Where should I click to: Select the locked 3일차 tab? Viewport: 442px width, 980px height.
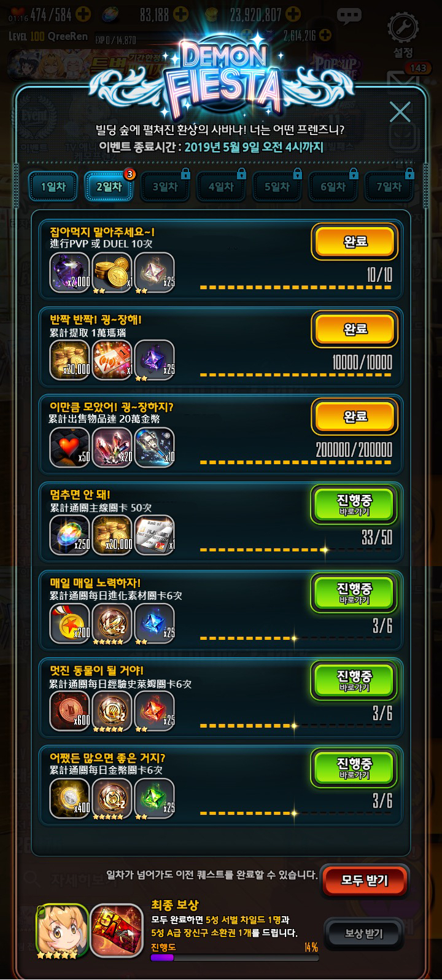click(x=165, y=187)
